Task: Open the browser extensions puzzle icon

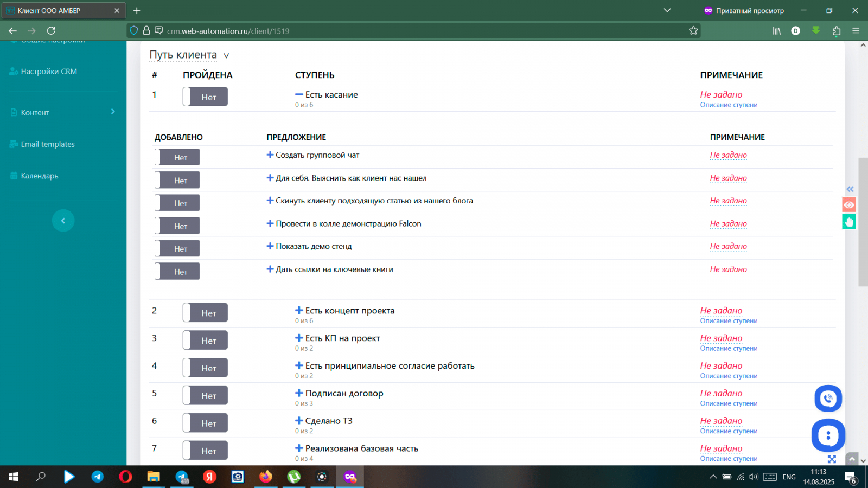Action: click(836, 31)
